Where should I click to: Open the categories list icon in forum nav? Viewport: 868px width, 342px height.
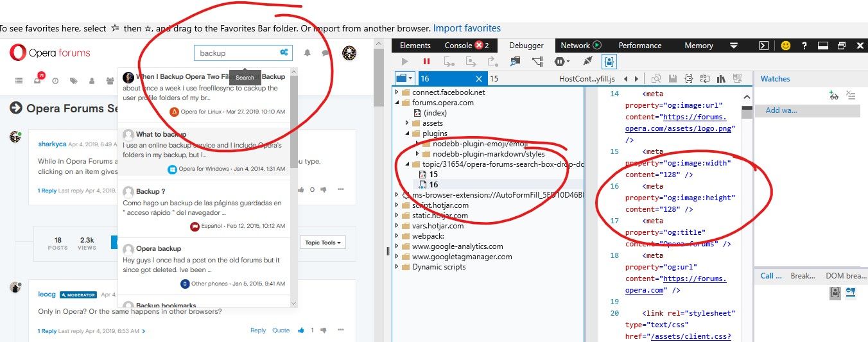tap(19, 81)
